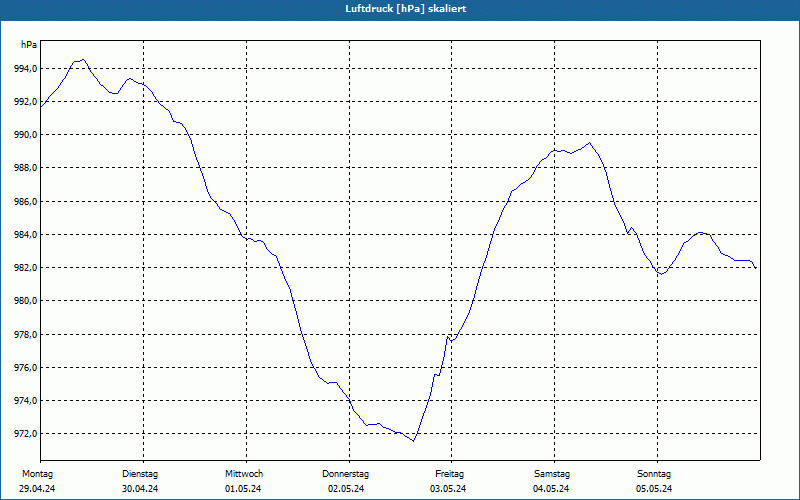Viewport: 800px width, 500px height.
Task: Click the 'Sonntag' day label
Action: pos(654,474)
